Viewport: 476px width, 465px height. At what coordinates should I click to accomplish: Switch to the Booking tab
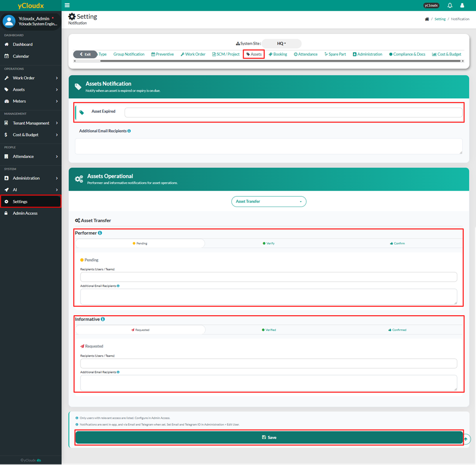(x=278, y=54)
